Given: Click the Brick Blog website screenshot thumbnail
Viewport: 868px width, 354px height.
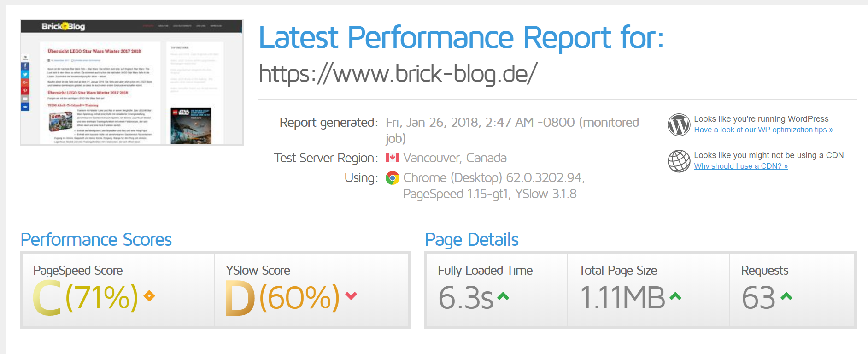Looking at the screenshot, I should [132, 83].
